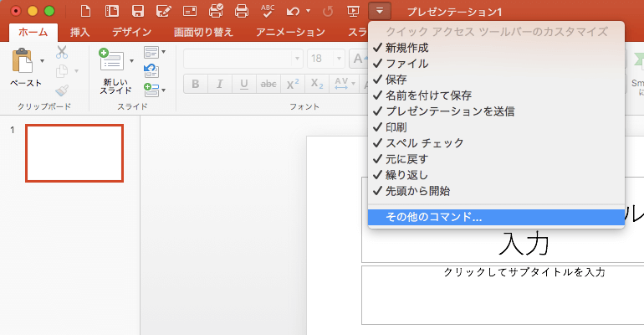Uncheck 新規作成 in the customize menu

click(496, 48)
